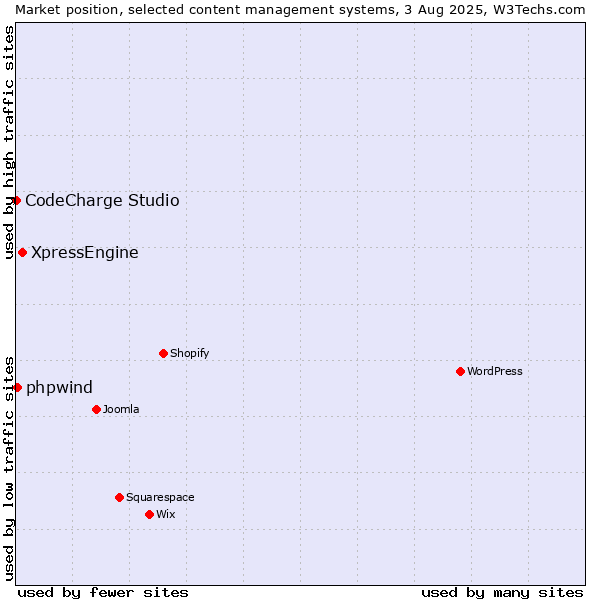Click the 'Wix' label text
The height and width of the screenshot is (600, 600).
[x=166, y=514]
